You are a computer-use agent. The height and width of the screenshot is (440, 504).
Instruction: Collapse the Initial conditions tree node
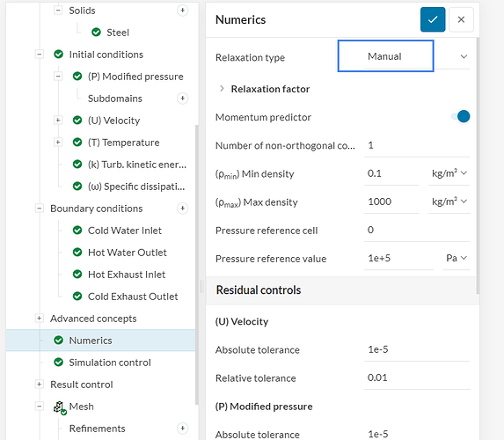(x=40, y=55)
